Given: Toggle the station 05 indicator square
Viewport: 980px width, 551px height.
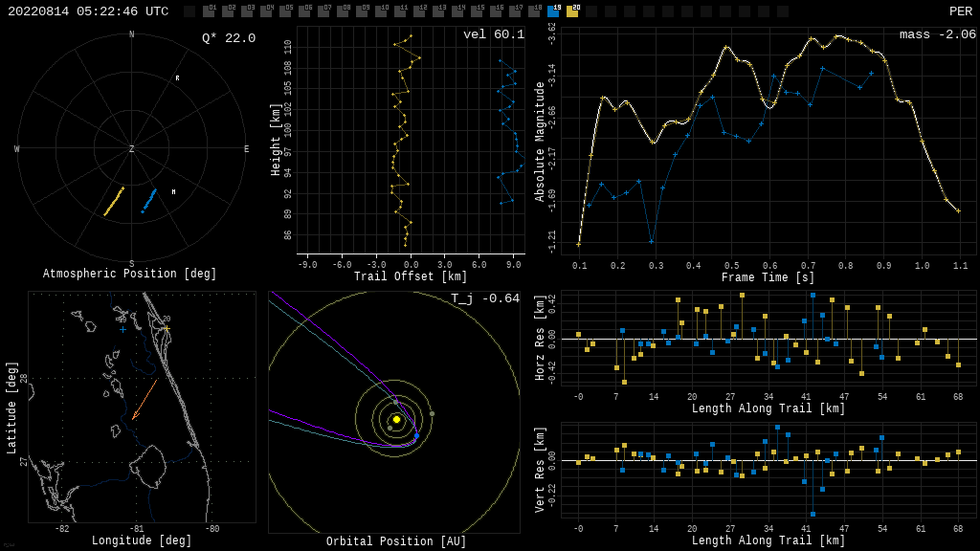Looking at the screenshot, I should click(285, 11).
